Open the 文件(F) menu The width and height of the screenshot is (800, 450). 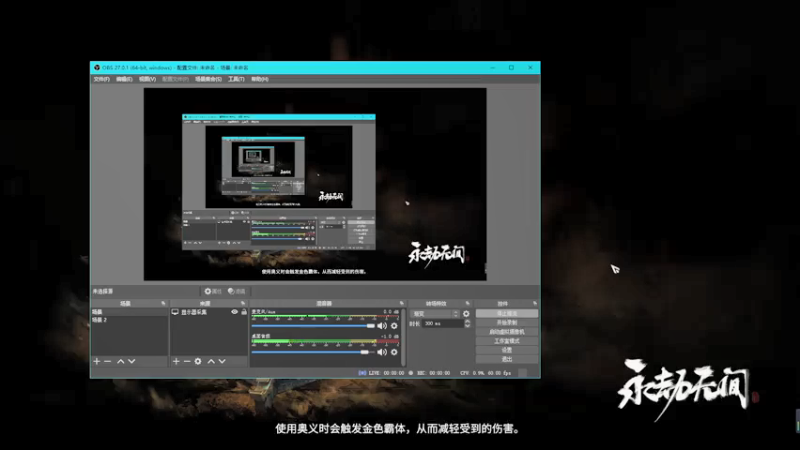point(102,79)
